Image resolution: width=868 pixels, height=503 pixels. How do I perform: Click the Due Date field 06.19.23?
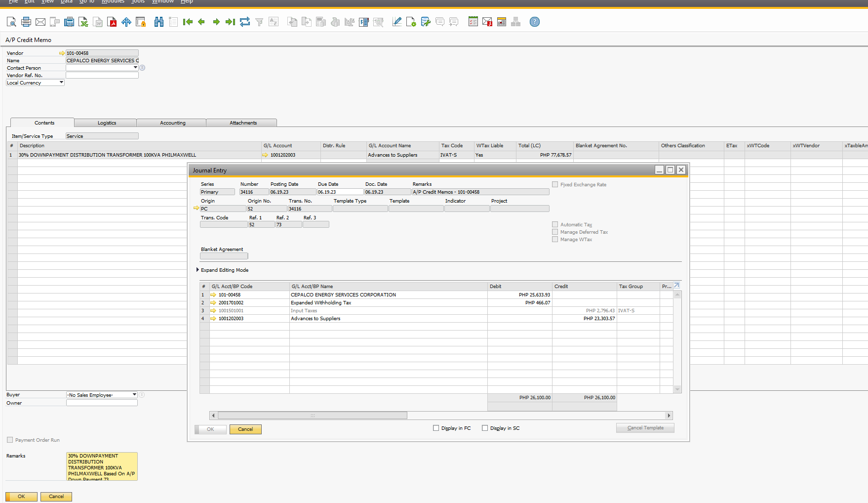point(340,192)
